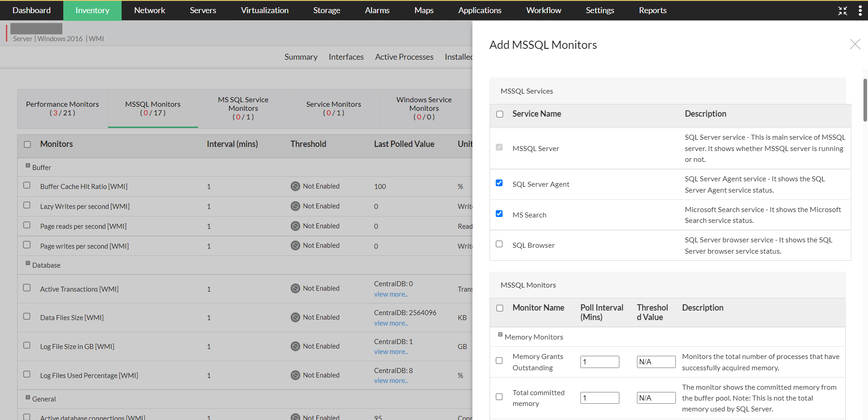This screenshot has width=868, height=420.
Task: Click threshold icon for Active Transactions
Action: tap(295, 288)
